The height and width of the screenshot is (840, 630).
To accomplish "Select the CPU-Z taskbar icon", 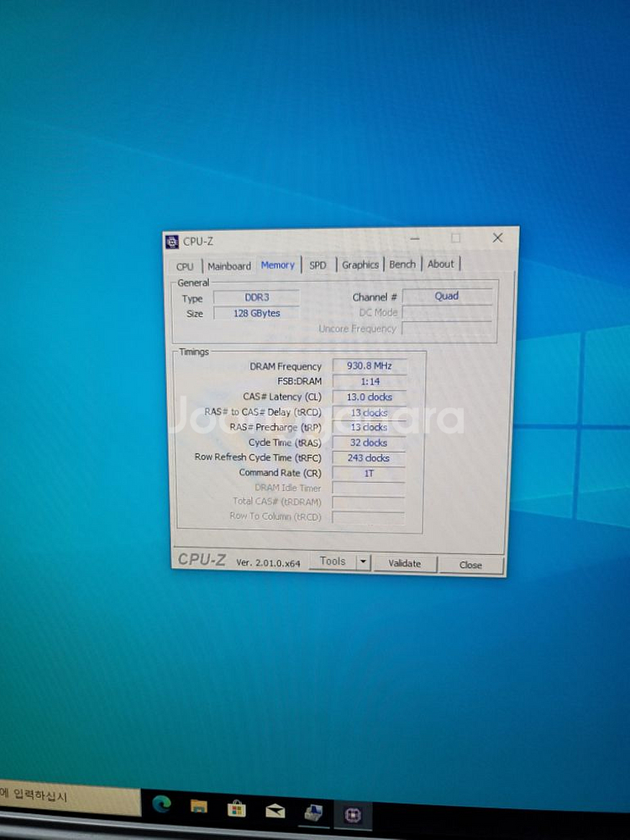I will pyautogui.click(x=353, y=816).
